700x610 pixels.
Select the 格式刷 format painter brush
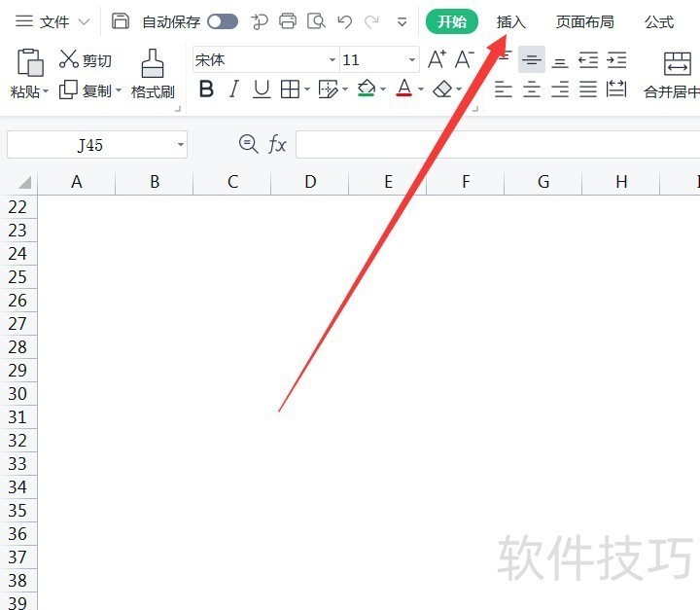153,74
